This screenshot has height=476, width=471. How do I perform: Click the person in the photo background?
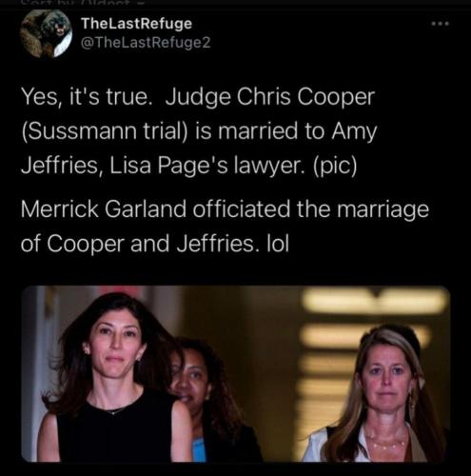coord(203,397)
